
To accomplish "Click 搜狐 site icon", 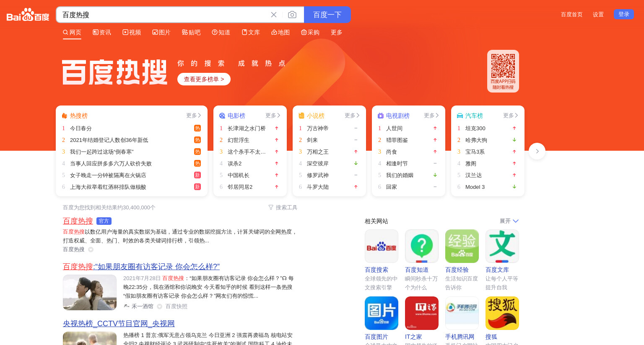I will (502, 313).
